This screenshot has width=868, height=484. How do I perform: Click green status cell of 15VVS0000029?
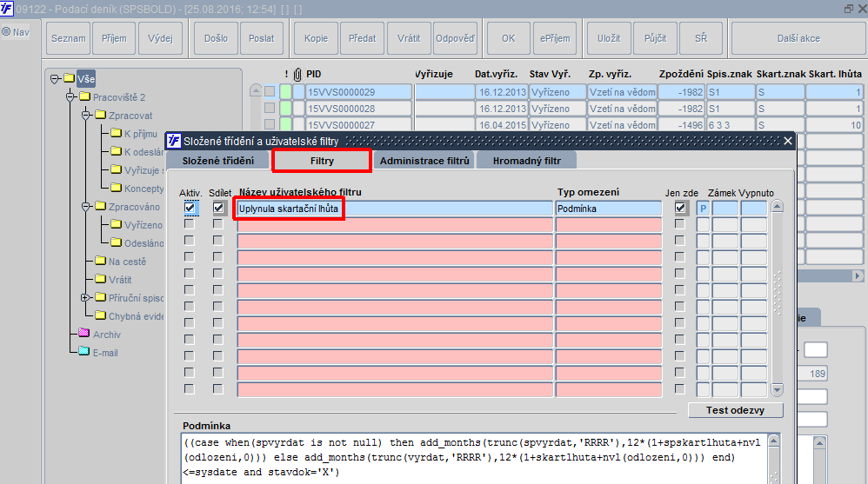pyautogui.click(x=285, y=92)
